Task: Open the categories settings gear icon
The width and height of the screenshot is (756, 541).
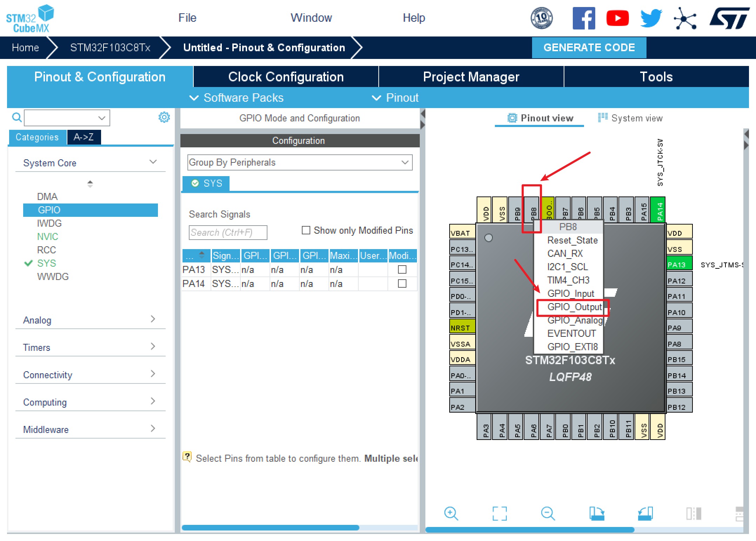Action: point(164,117)
